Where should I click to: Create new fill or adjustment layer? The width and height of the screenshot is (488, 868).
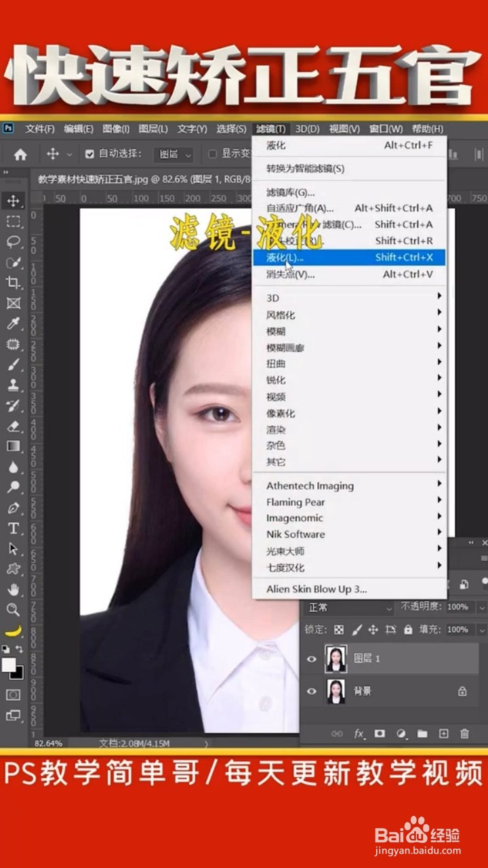(401, 734)
